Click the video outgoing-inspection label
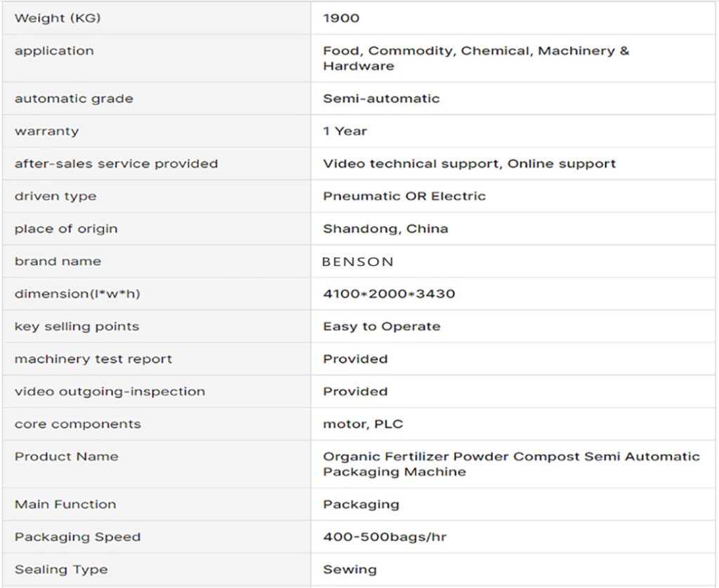Screen dimensions: 719x588 (x=110, y=392)
